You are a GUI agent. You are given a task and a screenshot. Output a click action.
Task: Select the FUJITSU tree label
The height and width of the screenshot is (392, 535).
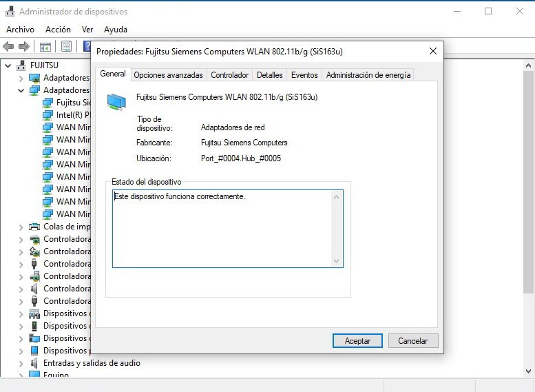click(44, 65)
